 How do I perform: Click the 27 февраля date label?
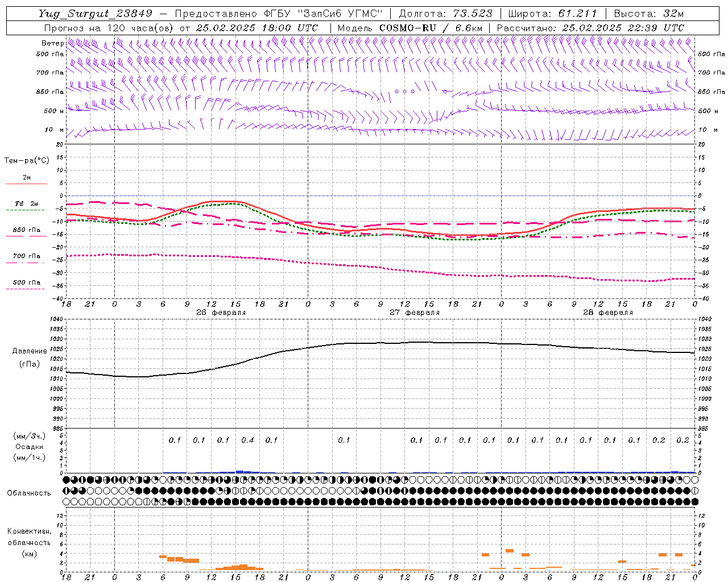tap(415, 312)
